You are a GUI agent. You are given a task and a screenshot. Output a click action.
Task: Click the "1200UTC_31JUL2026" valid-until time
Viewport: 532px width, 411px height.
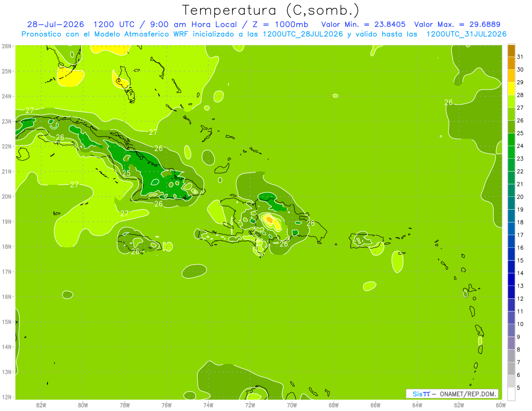(x=466, y=34)
